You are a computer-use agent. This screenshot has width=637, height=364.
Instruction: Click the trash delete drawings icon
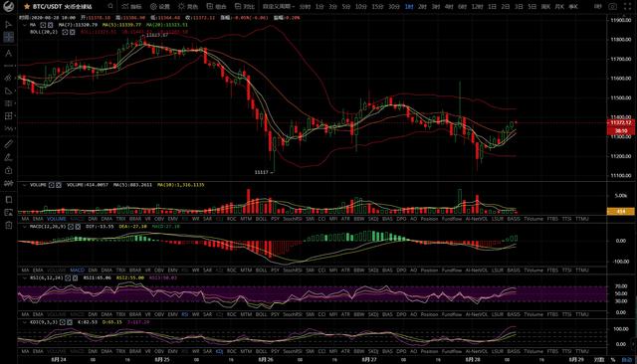coord(9,225)
